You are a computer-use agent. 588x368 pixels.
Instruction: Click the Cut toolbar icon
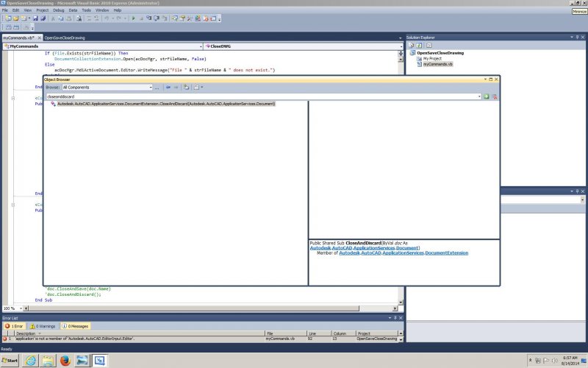coord(53,18)
